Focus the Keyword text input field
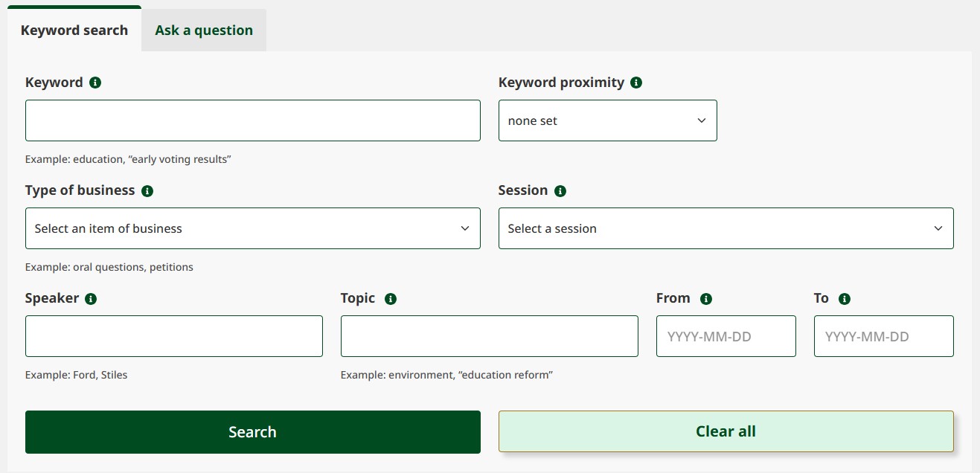This screenshot has width=980, height=473. [x=252, y=120]
